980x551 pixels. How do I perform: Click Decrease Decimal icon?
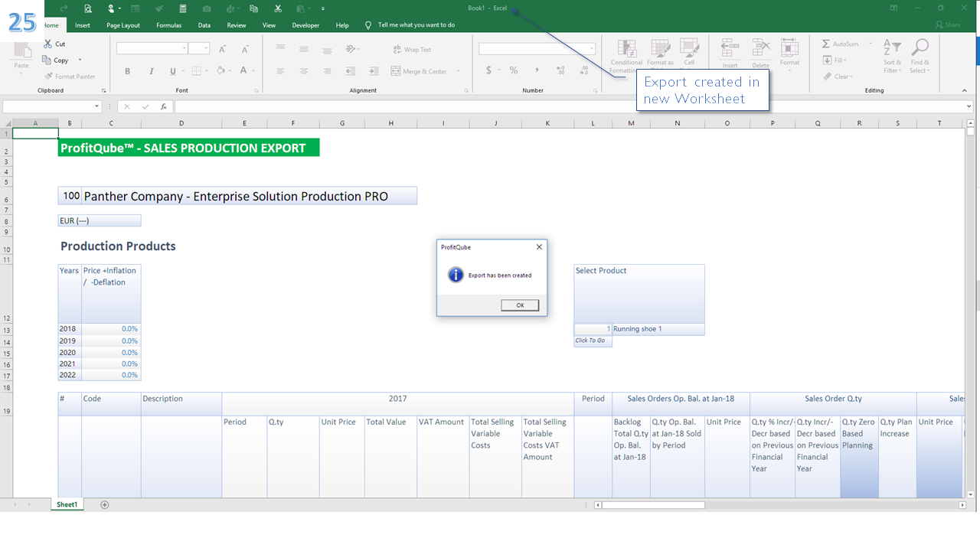tap(584, 70)
